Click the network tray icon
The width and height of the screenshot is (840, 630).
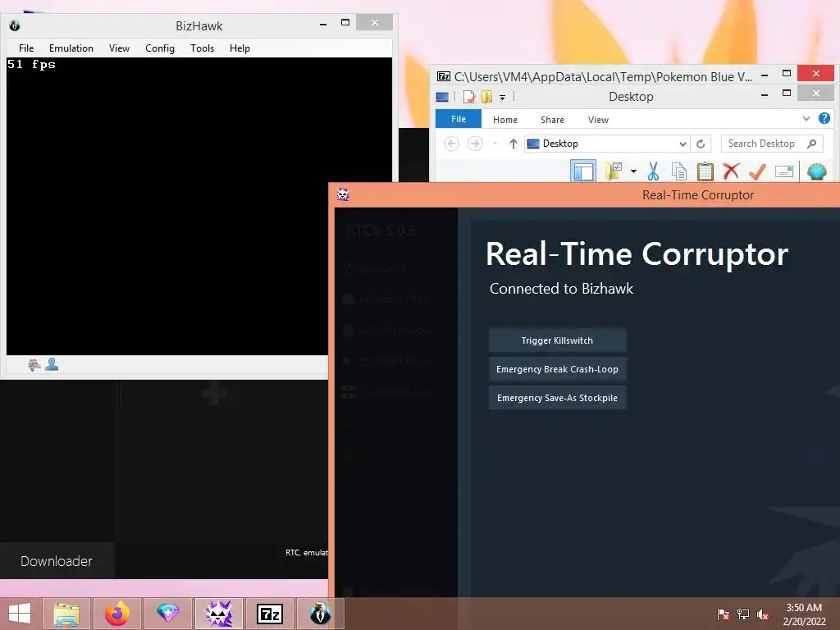(x=743, y=614)
